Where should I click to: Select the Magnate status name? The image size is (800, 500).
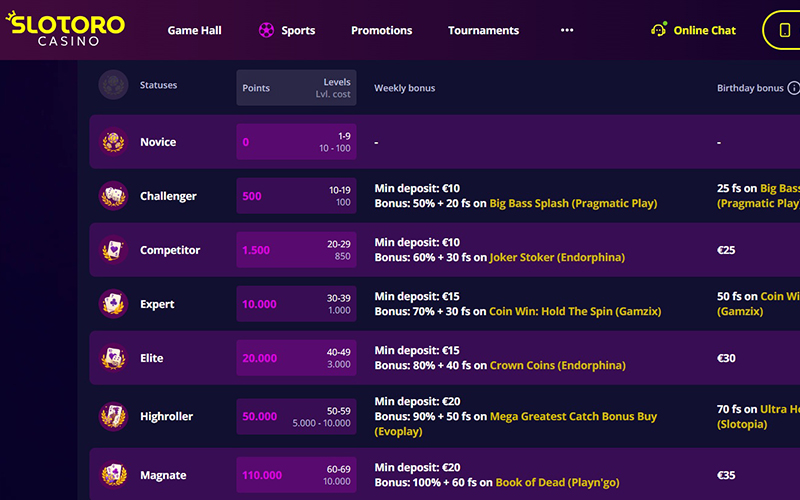tap(163, 475)
